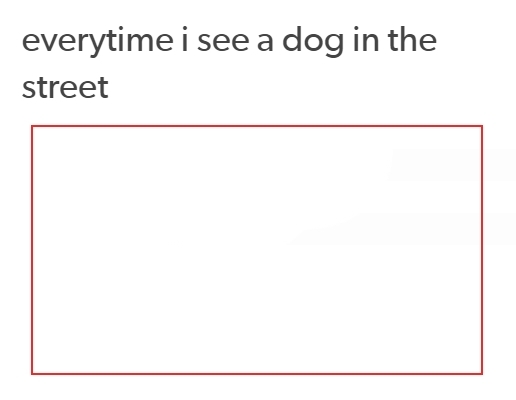Click the top-right corner of the red box

482,126
